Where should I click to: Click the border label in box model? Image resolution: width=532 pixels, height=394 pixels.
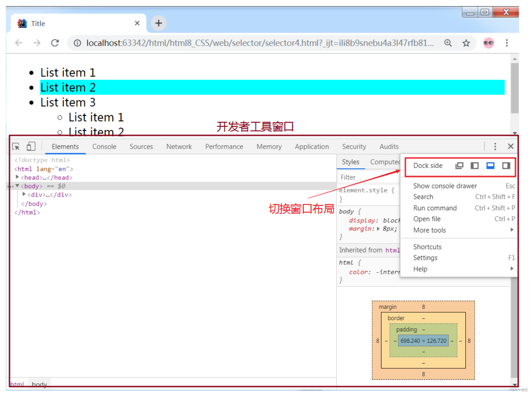point(396,318)
